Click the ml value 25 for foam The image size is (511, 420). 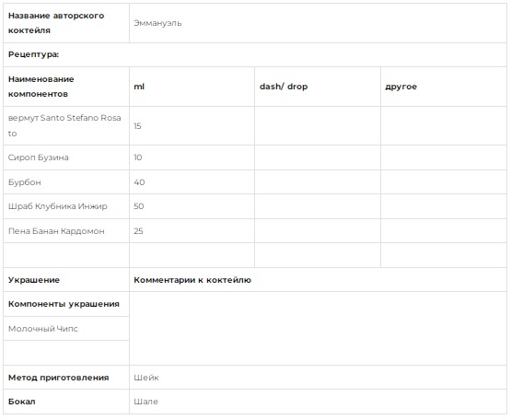(x=192, y=231)
